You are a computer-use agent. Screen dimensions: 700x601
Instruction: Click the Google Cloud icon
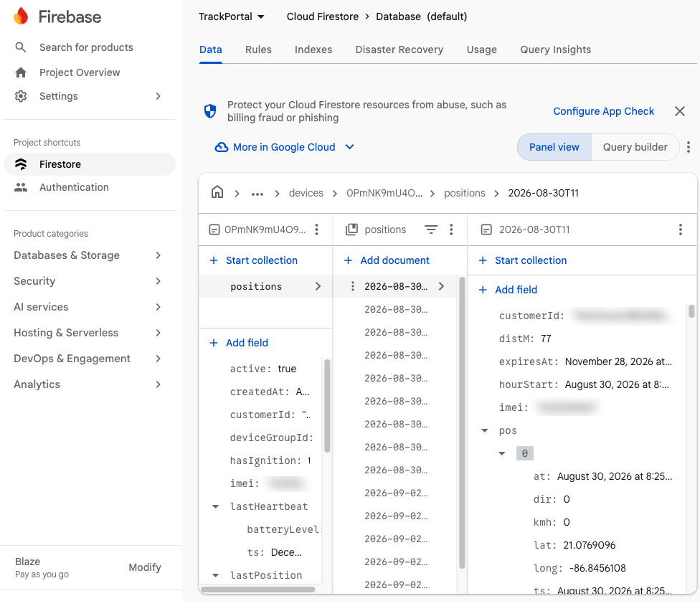coord(222,147)
